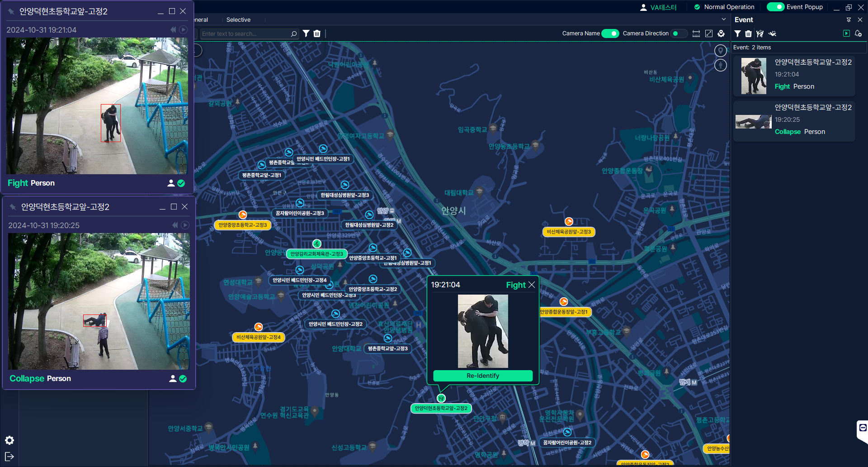The image size is (868, 467).
Task: Click the logout icon at bottom left
Action: point(9,456)
